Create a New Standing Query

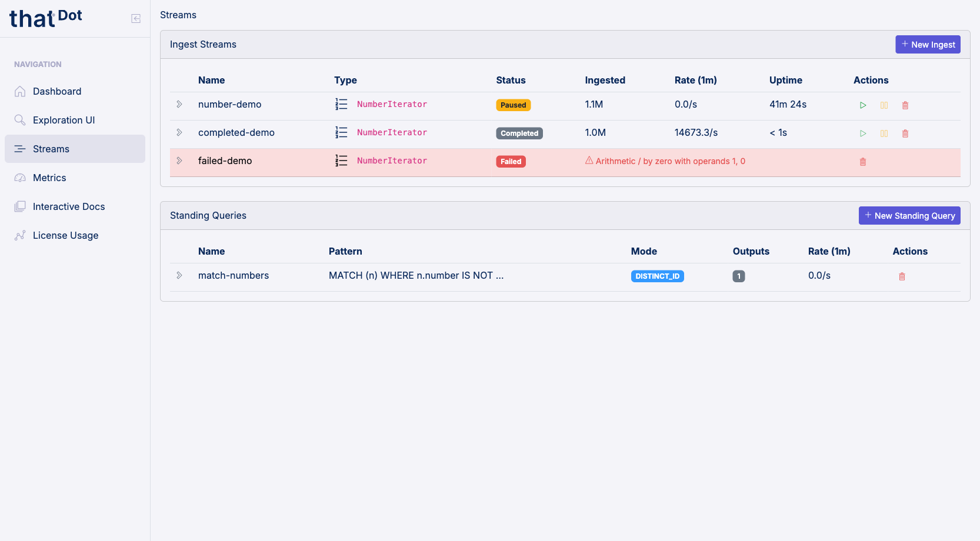[909, 216]
